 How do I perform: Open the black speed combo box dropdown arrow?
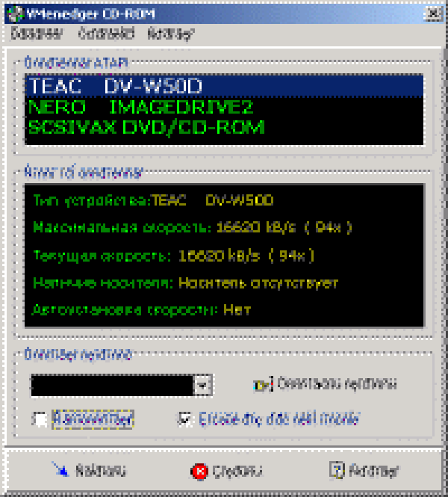pos(202,385)
